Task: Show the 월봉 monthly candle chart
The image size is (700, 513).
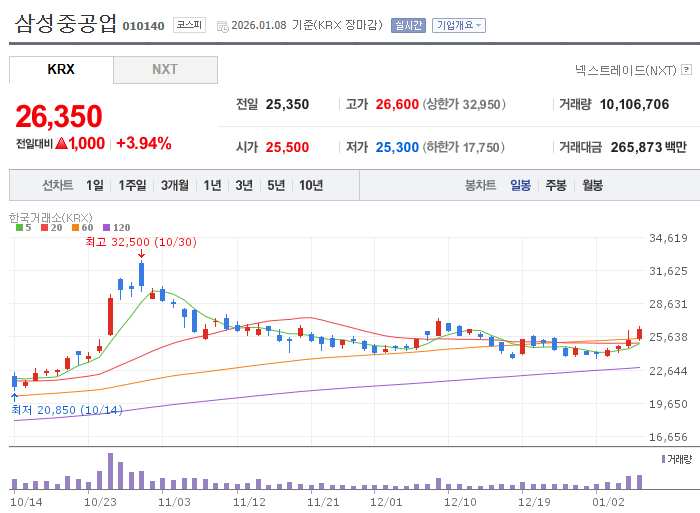Action: tap(592, 185)
